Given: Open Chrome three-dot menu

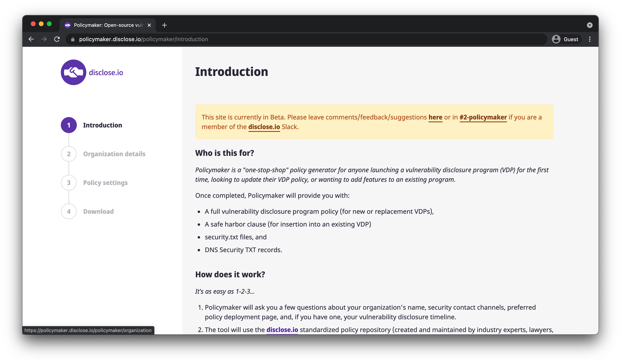Looking at the screenshot, I should point(589,39).
